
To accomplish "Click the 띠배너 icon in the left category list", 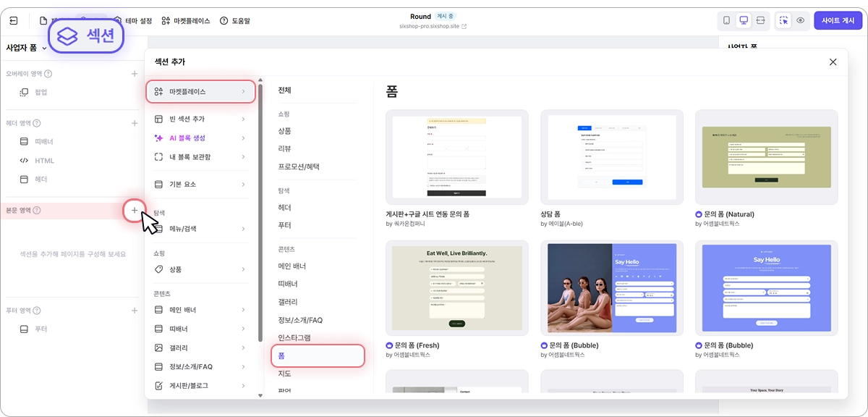I will click(158, 329).
